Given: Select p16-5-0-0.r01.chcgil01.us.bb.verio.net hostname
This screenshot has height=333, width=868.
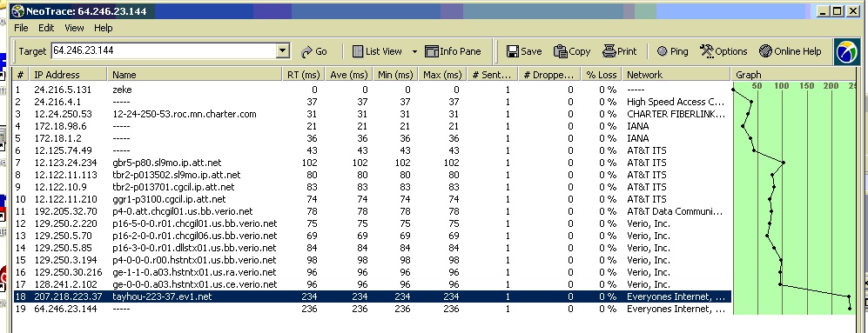Looking at the screenshot, I should click(x=195, y=223).
